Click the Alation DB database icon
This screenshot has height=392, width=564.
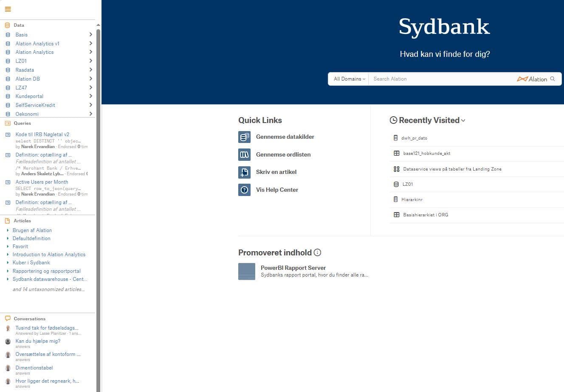pyautogui.click(x=8, y=79)
